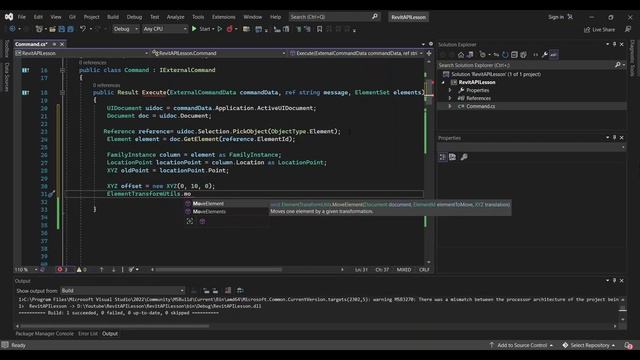Click the Switch Views icon beside Home

point(470,55)
